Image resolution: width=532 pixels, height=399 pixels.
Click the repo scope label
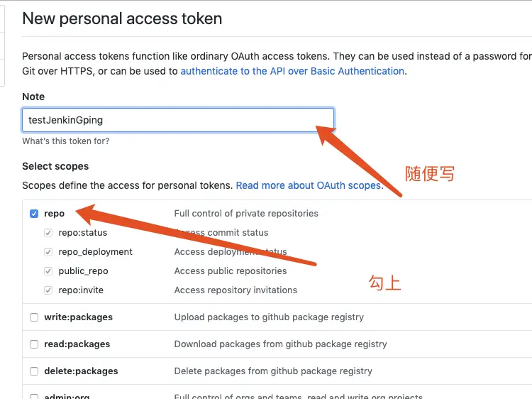55,214
